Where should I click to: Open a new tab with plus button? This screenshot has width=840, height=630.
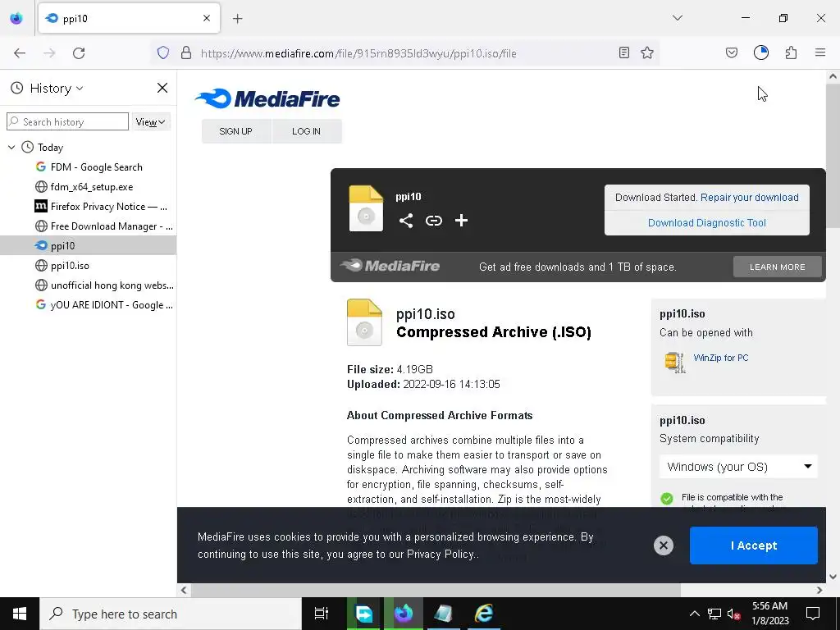point(238,19)
